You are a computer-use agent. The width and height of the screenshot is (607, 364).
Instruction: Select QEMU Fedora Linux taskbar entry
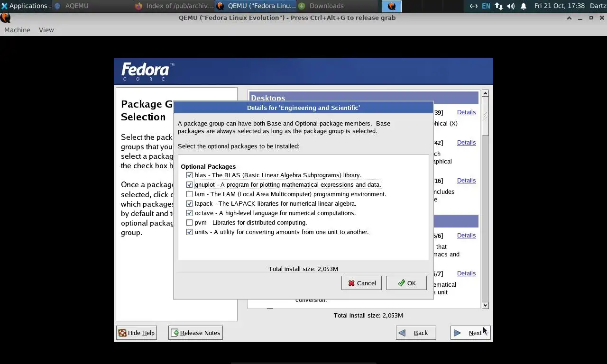(256, 6)
